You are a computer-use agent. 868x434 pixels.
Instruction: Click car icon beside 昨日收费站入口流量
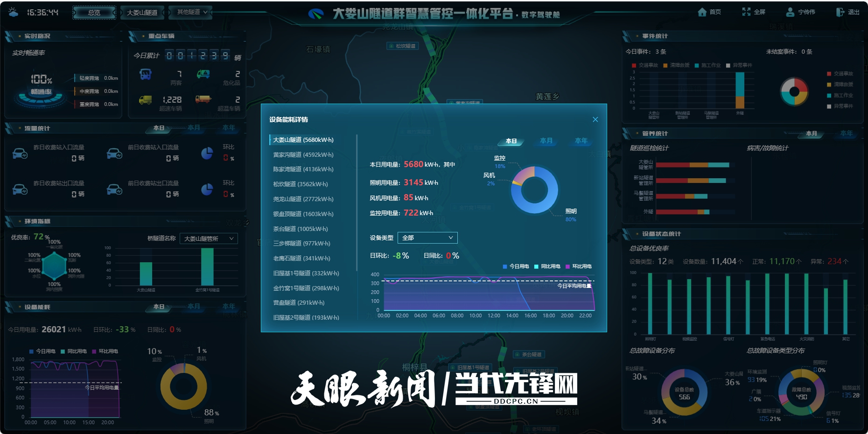pyautogui.click(x=20, y=153)
